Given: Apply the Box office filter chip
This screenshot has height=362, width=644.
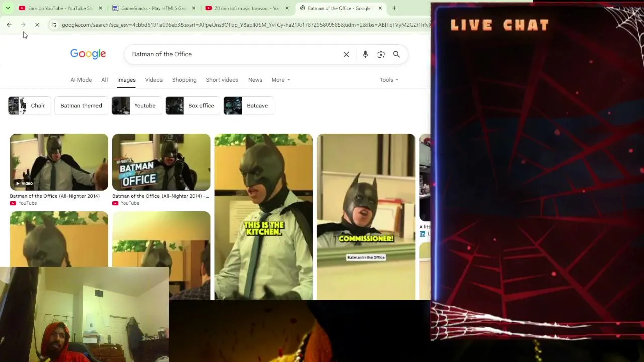Looking at the screenshot, I should pos(193,106).
